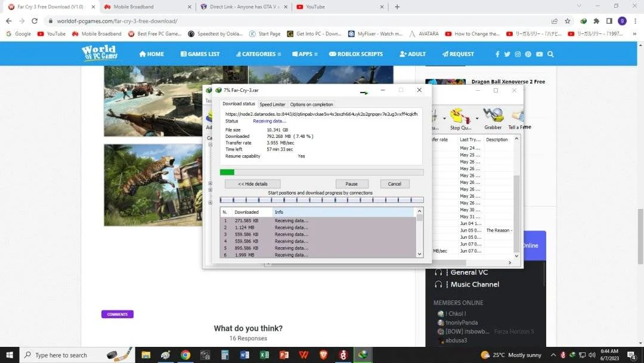Screen dimensions: 644x363
Task: Bookmark this page with the star icon
Action: [568, 21]
